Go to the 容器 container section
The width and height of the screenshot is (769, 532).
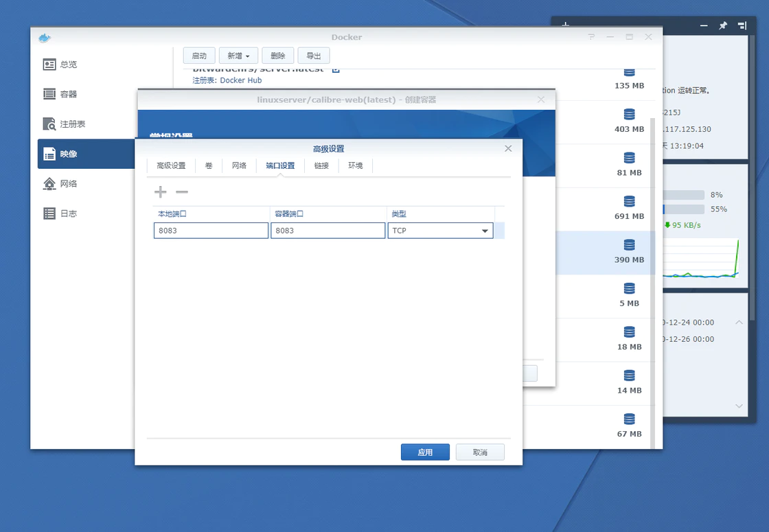[69, 94]
